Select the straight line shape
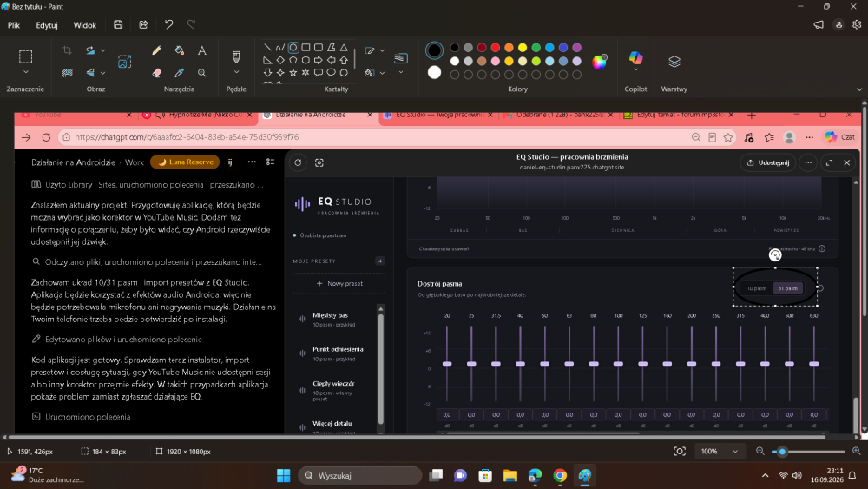The width and height of the screenshot is (868, 489). point(267,48)
